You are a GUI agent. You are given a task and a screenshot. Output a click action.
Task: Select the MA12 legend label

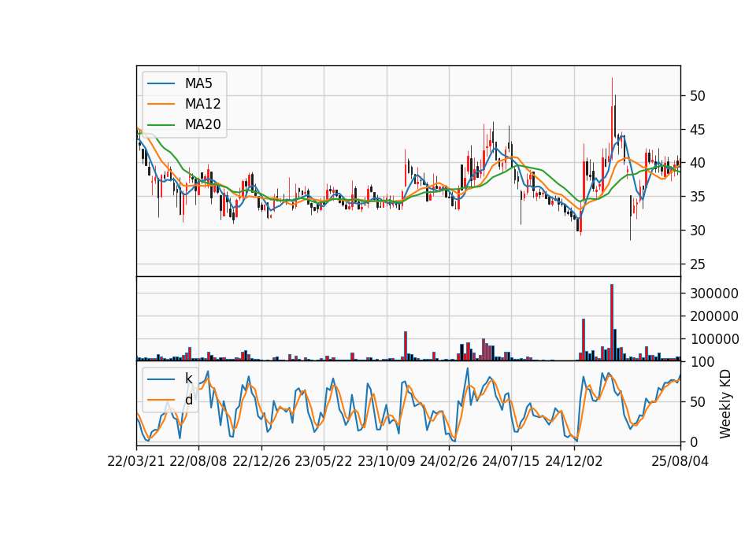pyautogui.click(x=202, y=104)
